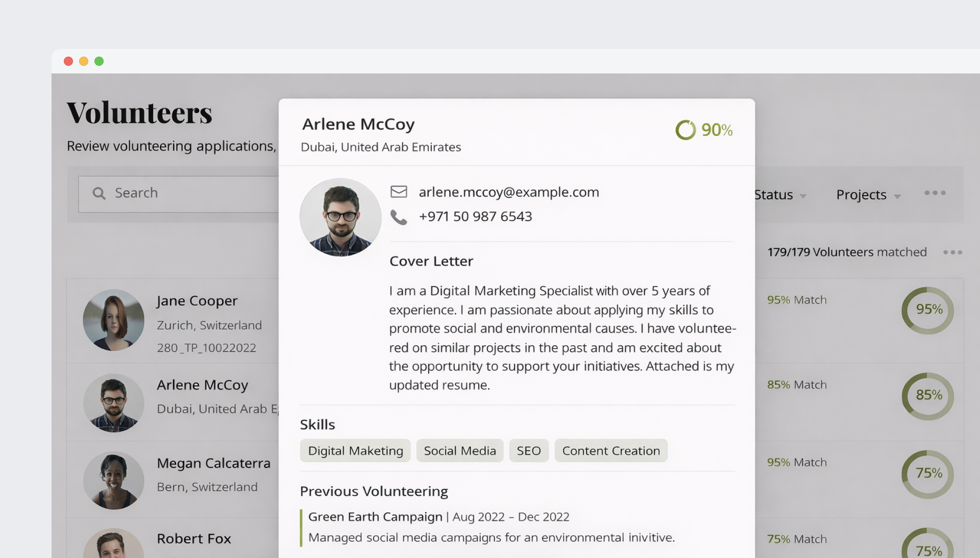Select Jane Cooper's avatar in list
Screen dimensions: 980x558
point(113,320)
